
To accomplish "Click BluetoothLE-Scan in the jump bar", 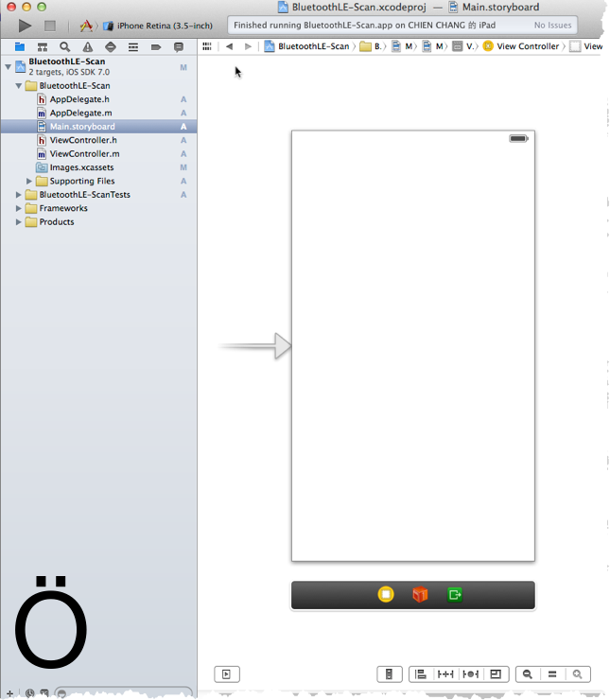I will coord(308,46).
